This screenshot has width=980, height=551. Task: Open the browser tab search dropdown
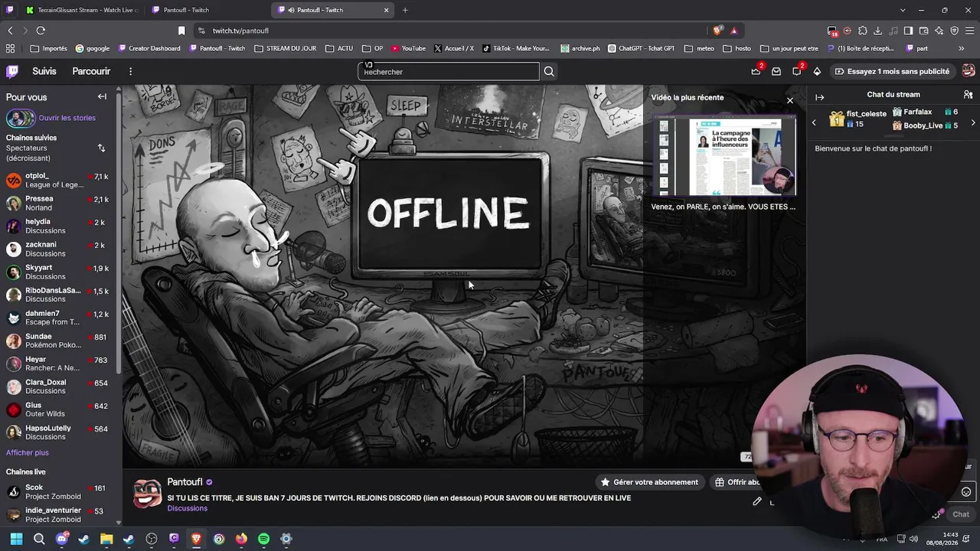click(903, 10)
